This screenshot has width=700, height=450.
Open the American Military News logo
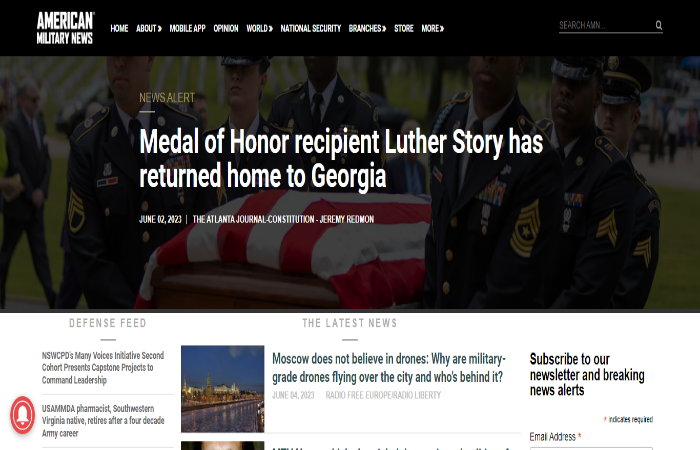click(x=65, y=28)
